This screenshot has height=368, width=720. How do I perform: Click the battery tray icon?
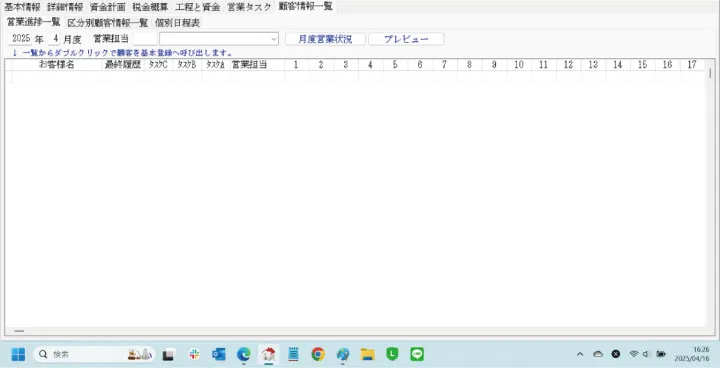point(661,354)
